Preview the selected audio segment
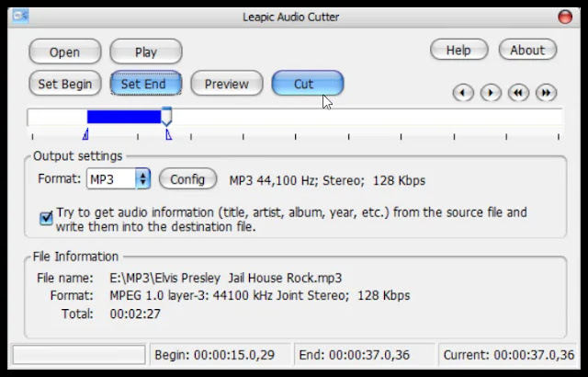This screenshot has height=377, width=588. (x=227, y=84)
